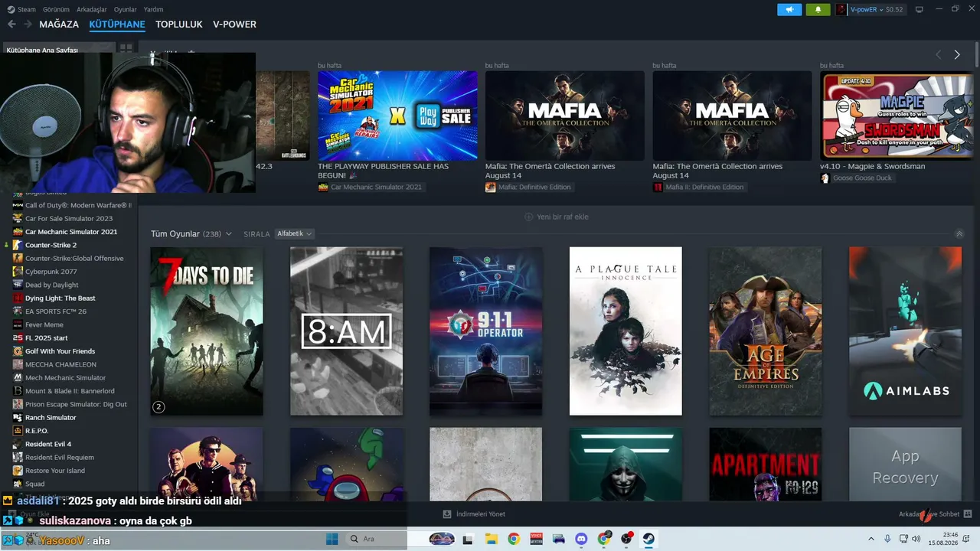Viewport: 980px width, 551px height.
Task: Open the 911 Operator game cover
Action: (x=486, y=331)
